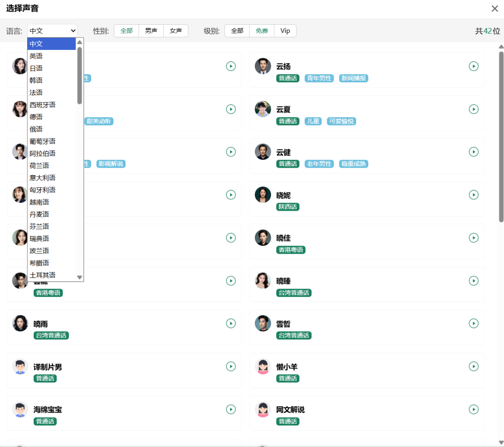Pick 荷兰语 language option

coord(52,165)
